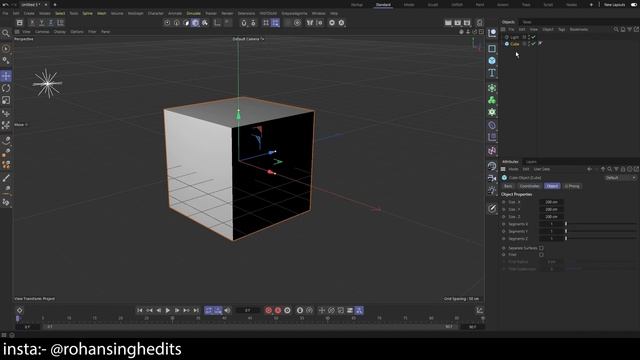Open the Character menu
The image size is (640, 360).
(156, 13)
